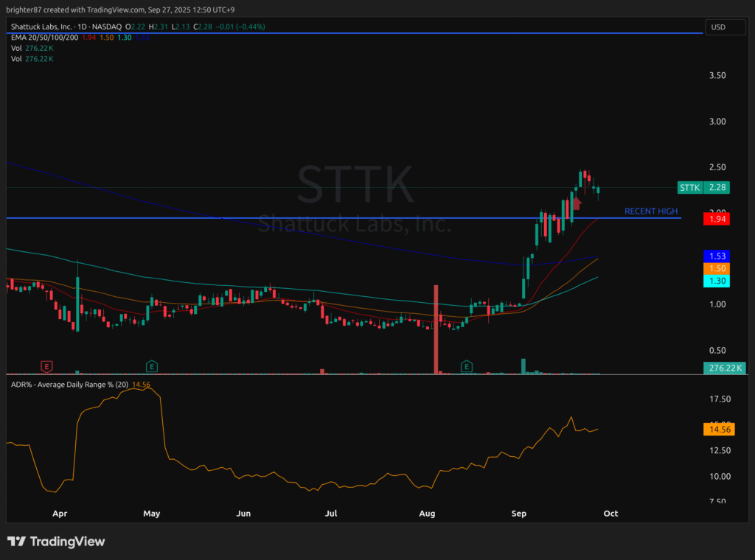Click the 0.50 price scale label

(x=717, y=351)
